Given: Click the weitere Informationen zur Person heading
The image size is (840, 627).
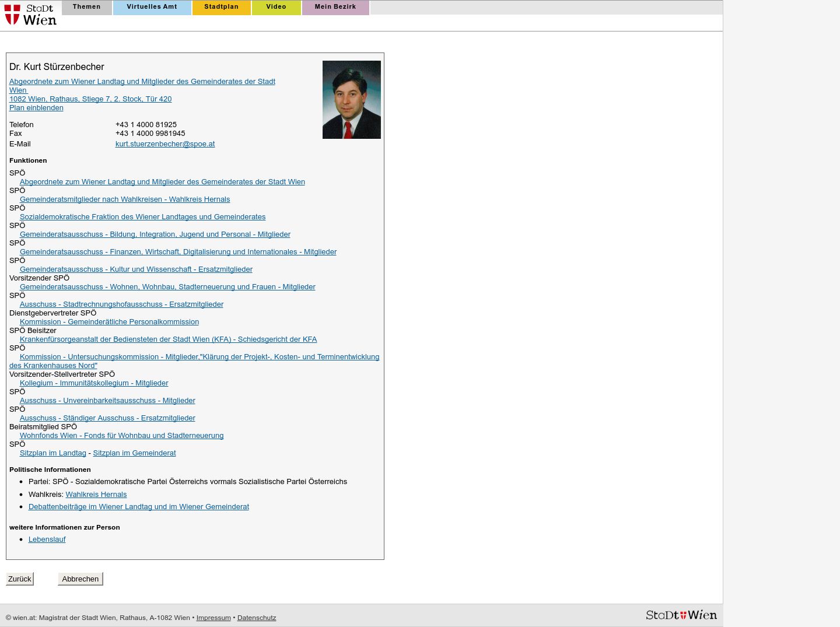Looking at the screenshot, I should coord(65,527).
